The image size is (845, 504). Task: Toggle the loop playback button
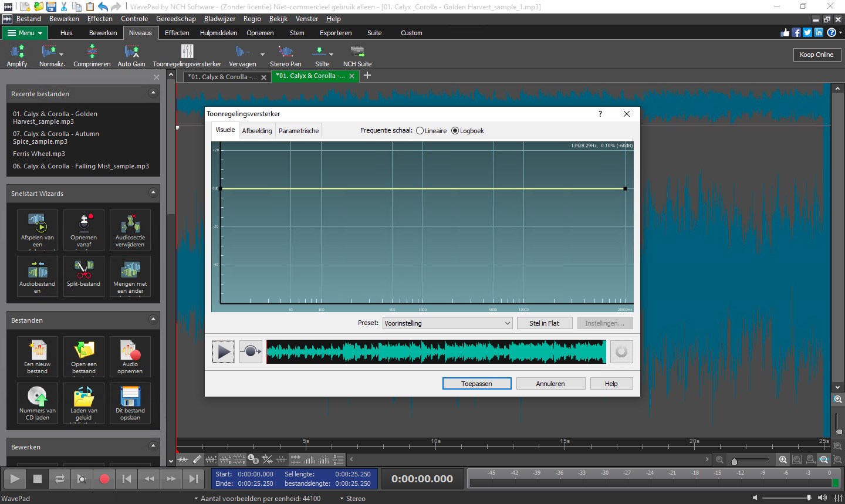click(x=60, y=479)
